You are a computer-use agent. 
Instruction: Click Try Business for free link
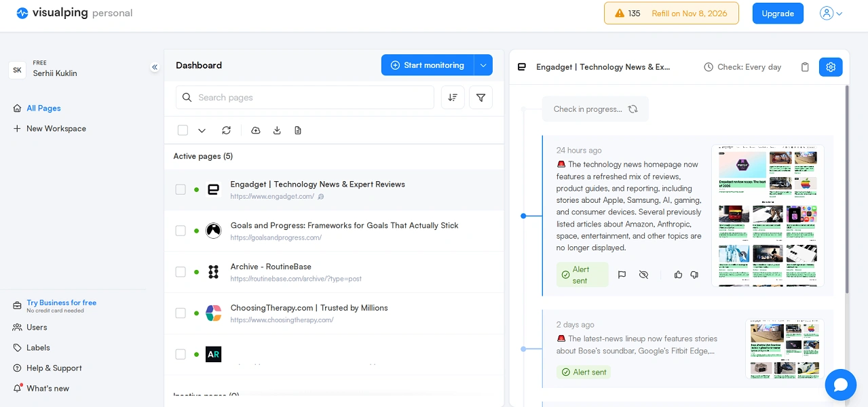(x=62, y=303)
